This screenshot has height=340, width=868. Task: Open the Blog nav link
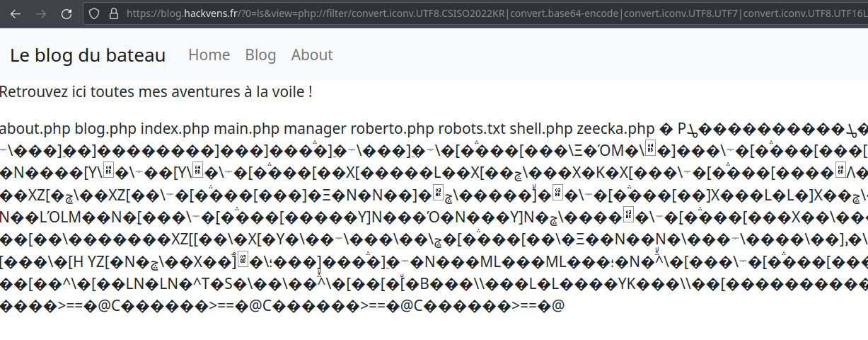tap(260, 55)
